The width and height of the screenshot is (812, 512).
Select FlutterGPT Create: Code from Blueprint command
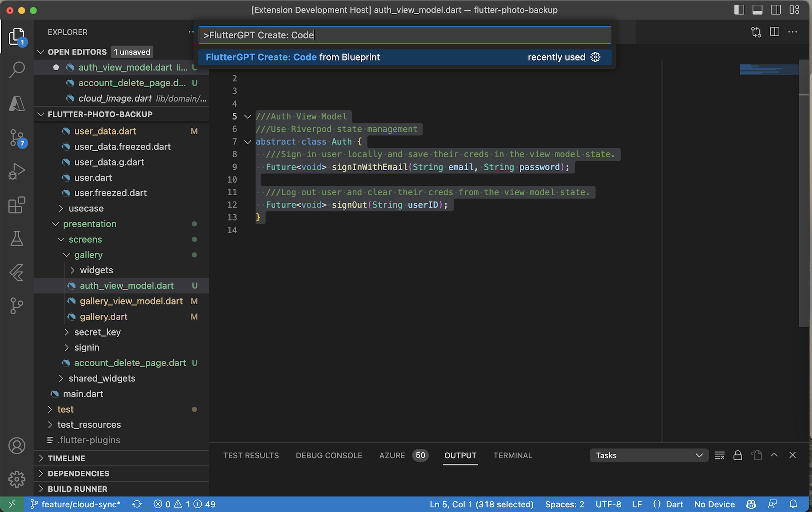(293, 57)
